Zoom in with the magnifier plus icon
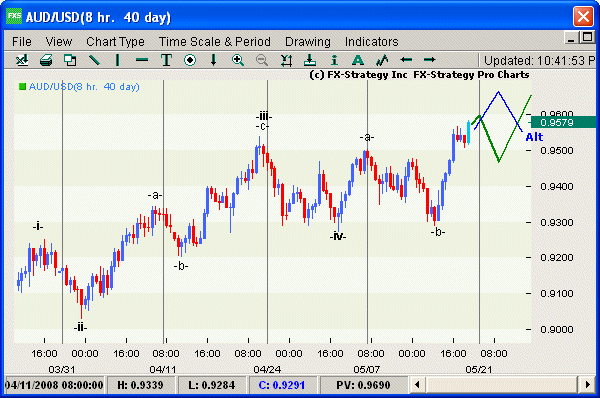The height and width of the screenshot is (398, 600). (x=238, y=60)
